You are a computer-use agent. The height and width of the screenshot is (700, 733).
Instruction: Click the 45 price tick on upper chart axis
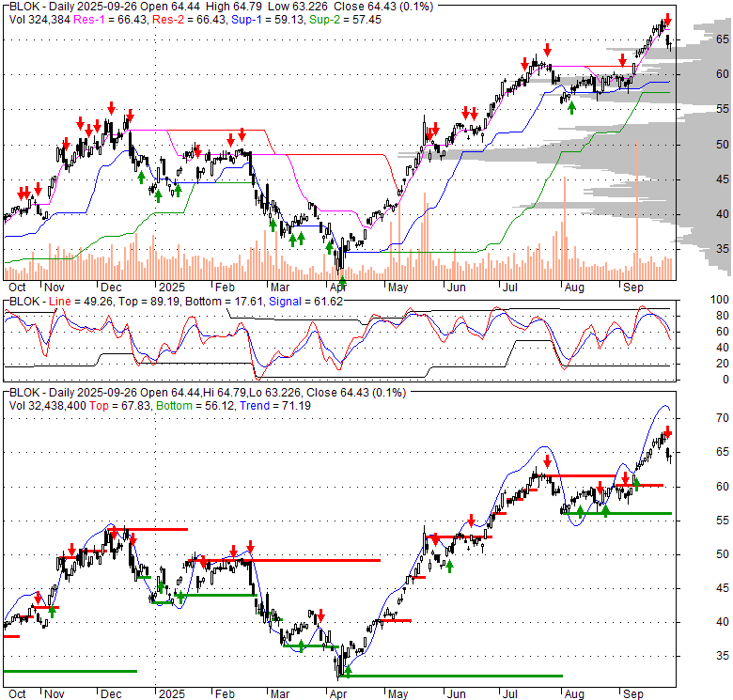pos(723,179)
